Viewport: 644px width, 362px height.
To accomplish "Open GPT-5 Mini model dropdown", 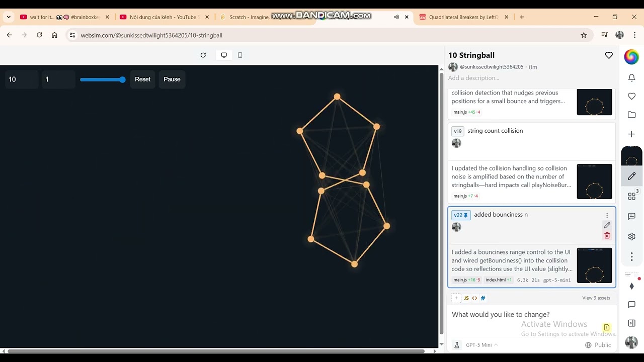I will pos(481,345).
